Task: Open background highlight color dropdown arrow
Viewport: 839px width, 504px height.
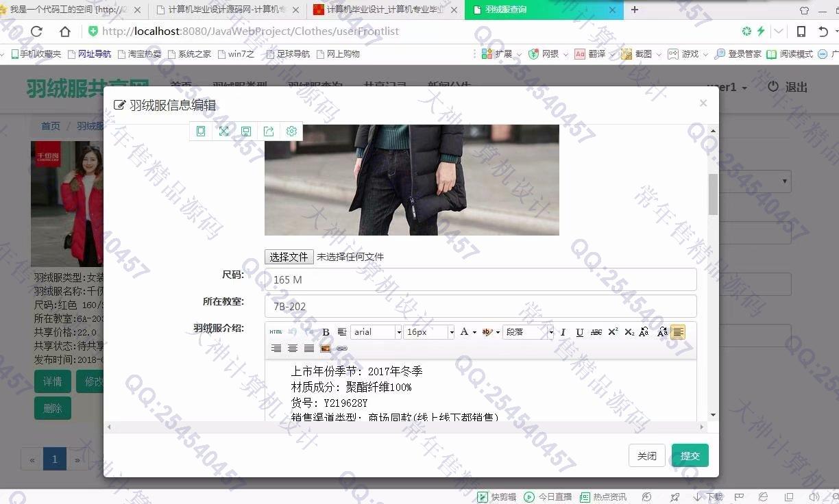Action: click(x=498, y=333)
